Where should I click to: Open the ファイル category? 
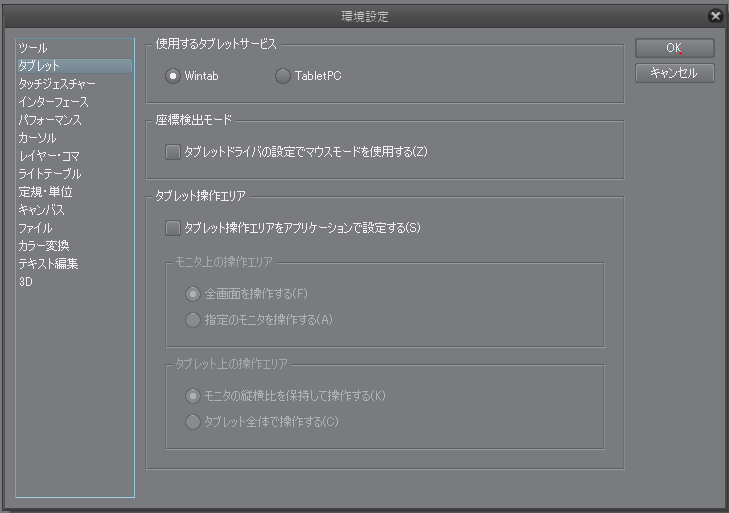pyautogui.click(x=75, y=228)
